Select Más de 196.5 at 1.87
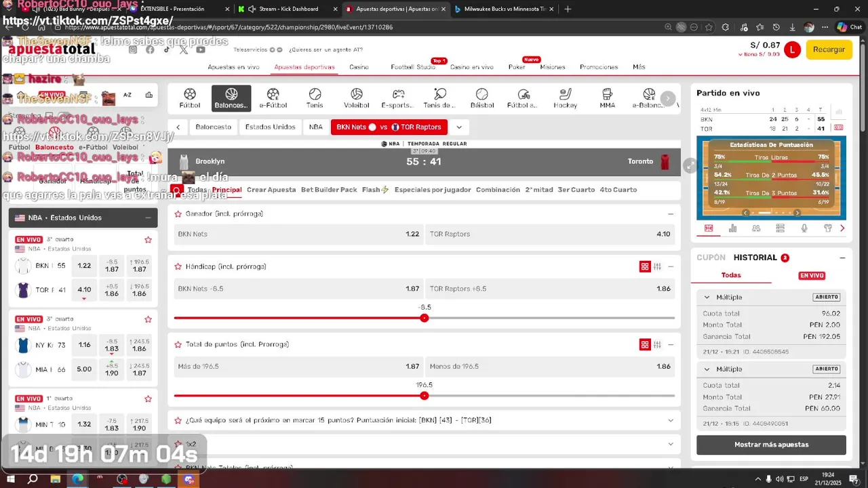Screen dimensions: 868x488 tap(298, 367)
